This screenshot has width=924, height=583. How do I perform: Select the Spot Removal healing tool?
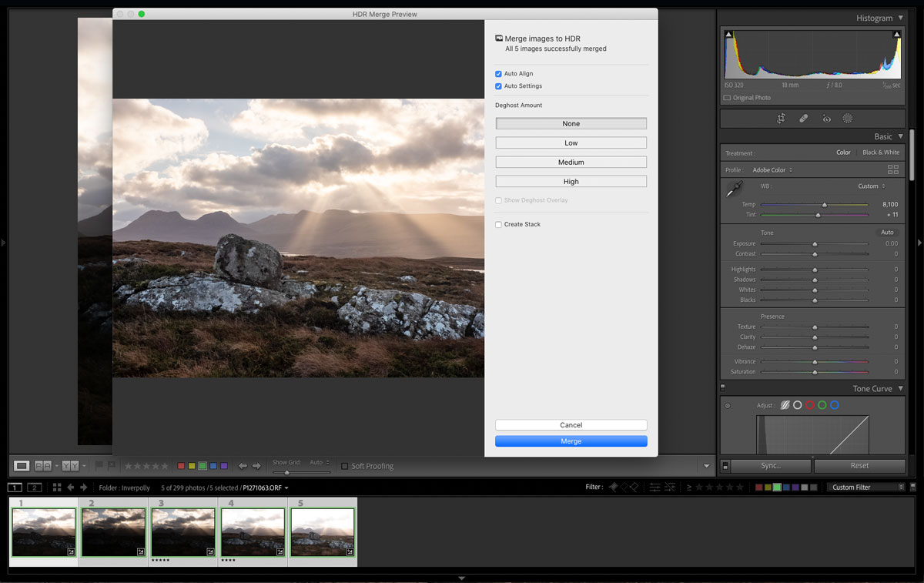(803, 119)
